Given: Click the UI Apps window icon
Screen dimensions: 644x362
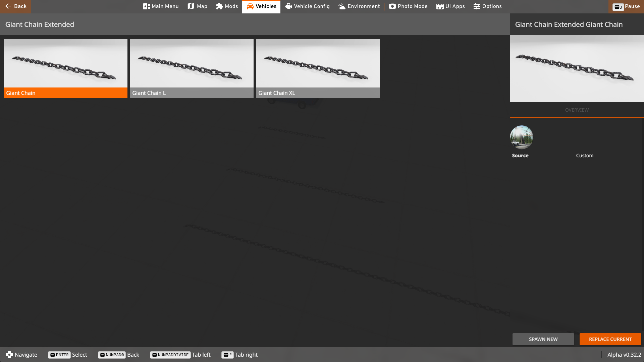Looking at the screenshot, I should pyautogui.click(x=440, y=6).
